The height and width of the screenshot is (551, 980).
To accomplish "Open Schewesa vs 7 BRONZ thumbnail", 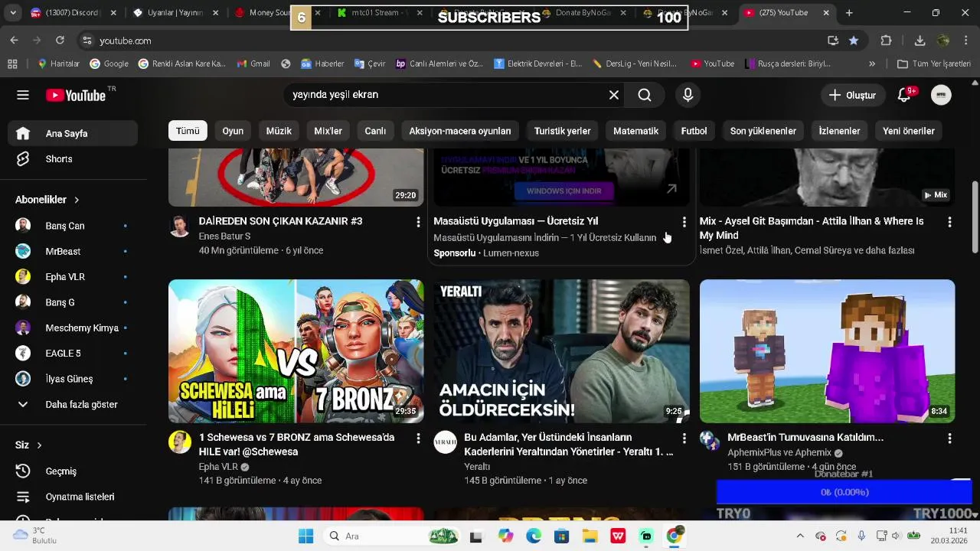I will (296, 351).
